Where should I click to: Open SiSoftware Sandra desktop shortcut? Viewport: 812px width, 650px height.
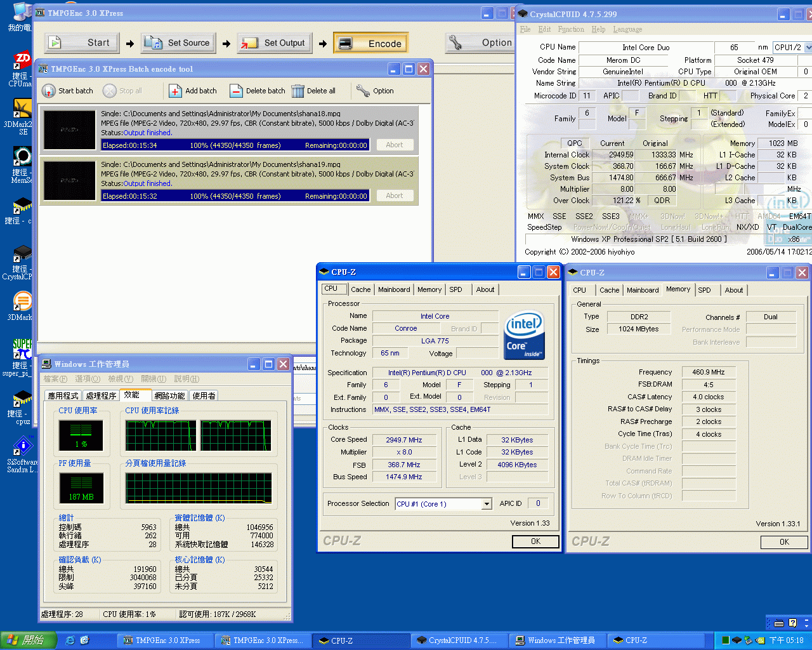(x=22, y=454)
